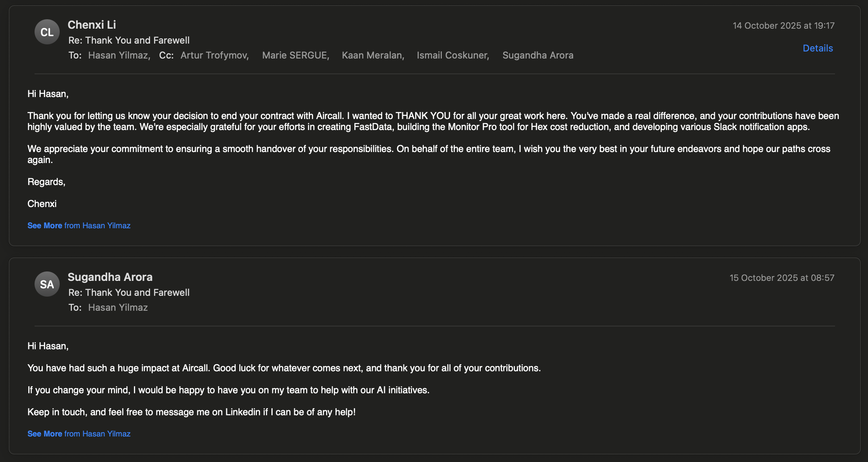Screen dimensions: 868x462
Task: Click Sugandha Arora's SA avatar icon
Action: coord(47,284)
